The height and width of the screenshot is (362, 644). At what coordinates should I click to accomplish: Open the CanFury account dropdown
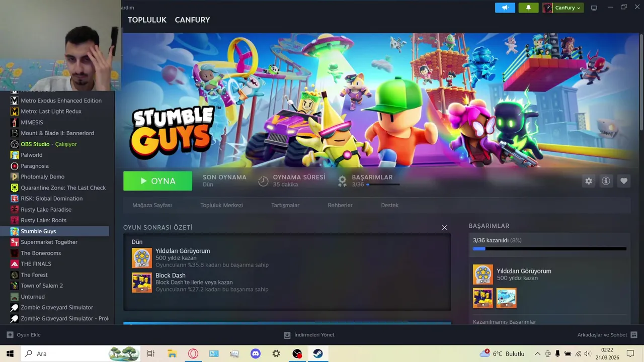(x=563, y=8)
